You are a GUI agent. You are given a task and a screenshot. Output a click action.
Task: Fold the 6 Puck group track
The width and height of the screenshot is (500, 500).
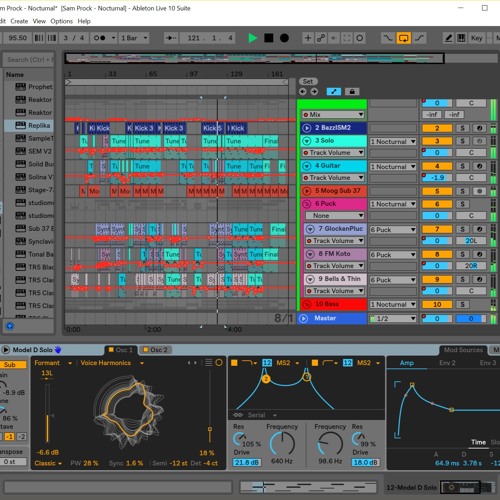[x=306, y=203]
